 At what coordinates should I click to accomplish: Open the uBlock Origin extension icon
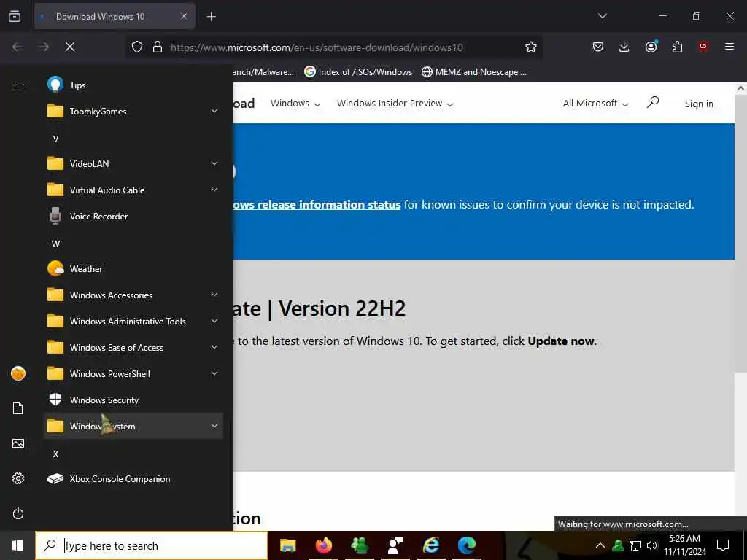[x=703, y=47]
